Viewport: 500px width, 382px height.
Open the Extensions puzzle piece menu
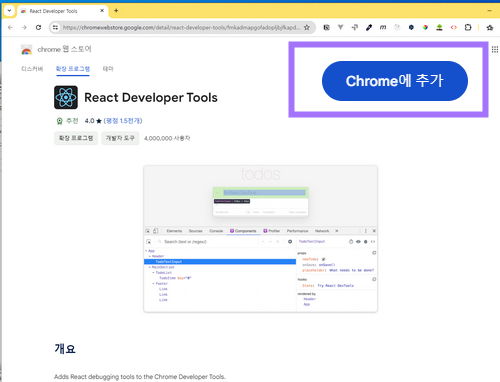468,27
